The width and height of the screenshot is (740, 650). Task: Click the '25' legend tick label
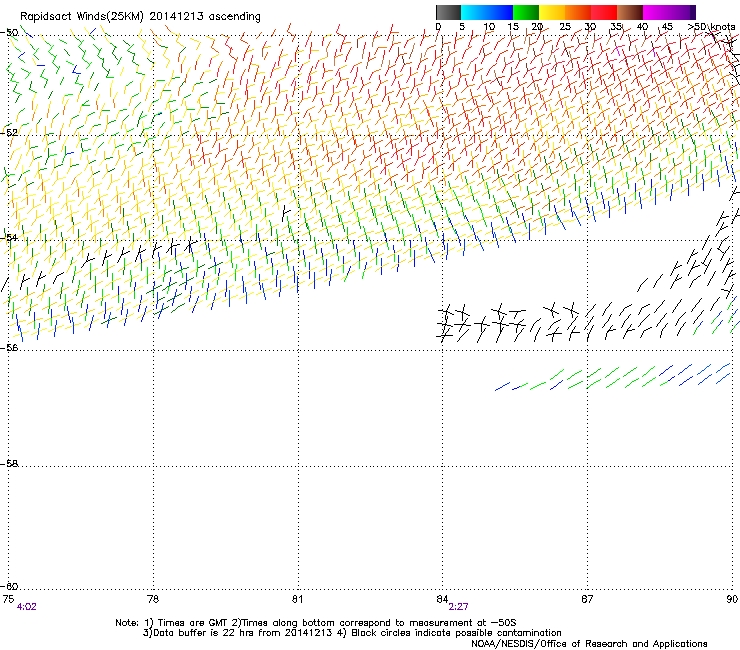(565, 27)
